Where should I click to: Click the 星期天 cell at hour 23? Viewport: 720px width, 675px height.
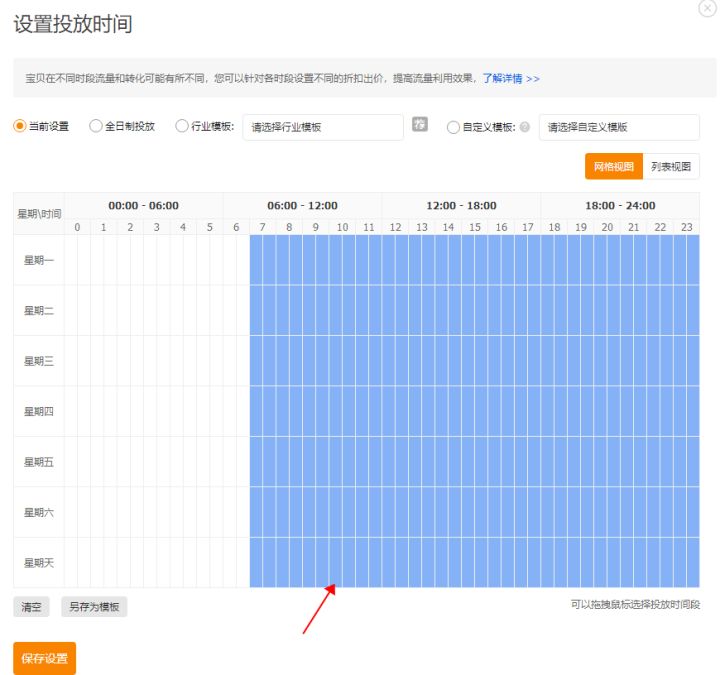686,562
